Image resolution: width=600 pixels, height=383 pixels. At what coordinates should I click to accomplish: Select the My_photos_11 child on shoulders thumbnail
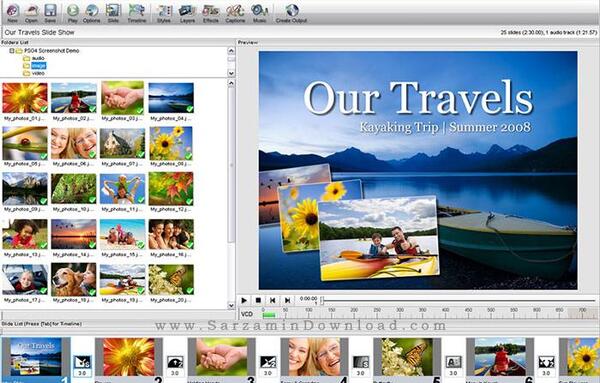coord(122,189)
